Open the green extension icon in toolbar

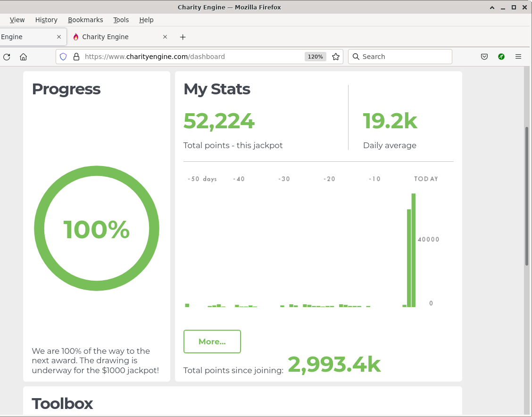coord(501,57)
